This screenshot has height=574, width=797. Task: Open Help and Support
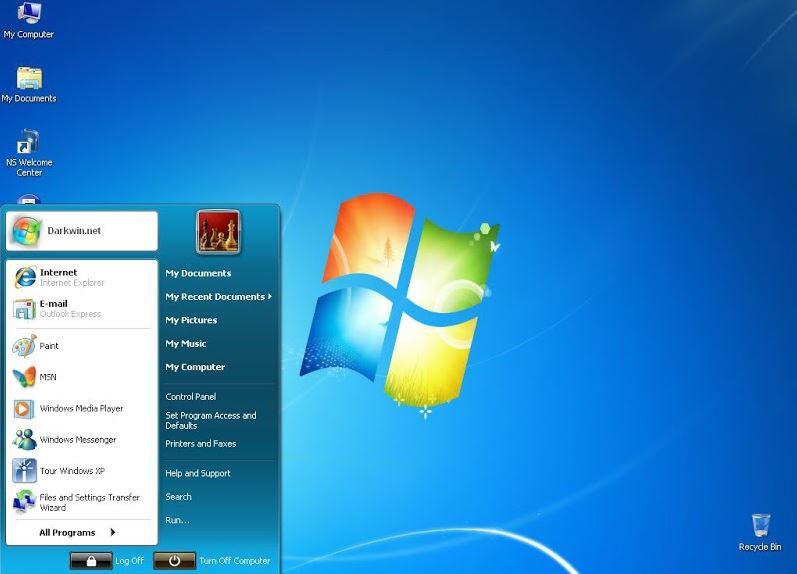tap(198, 473)
